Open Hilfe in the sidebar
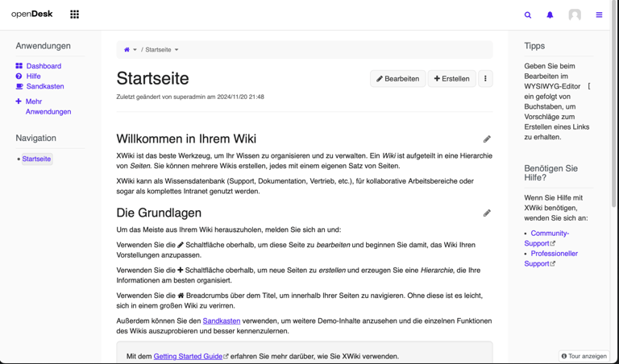The height and width of the screenshot is (364, 619). tap(34, 77)
